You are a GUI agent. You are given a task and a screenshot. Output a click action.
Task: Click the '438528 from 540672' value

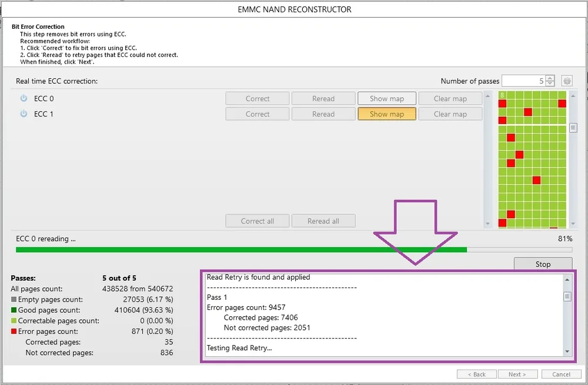(x=138, y=289)
